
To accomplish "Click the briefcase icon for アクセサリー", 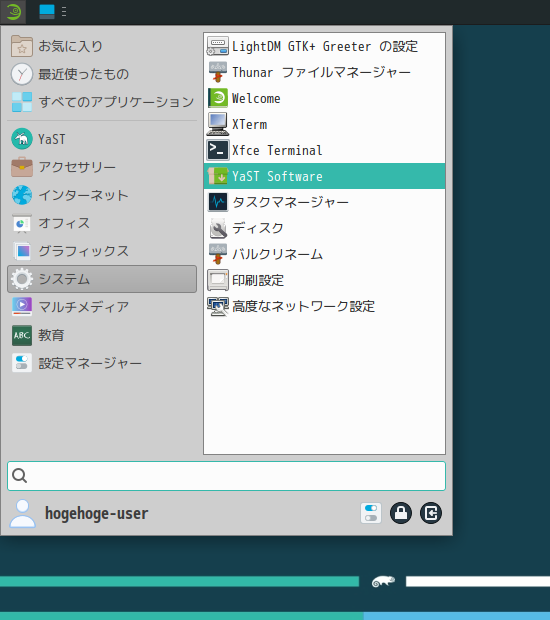I will (x=22, y=167).
